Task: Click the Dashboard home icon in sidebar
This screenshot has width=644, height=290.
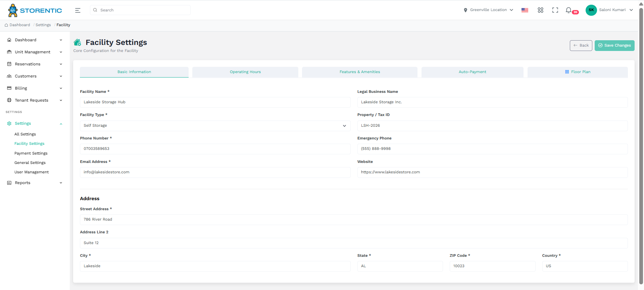Action: (9, 40)
